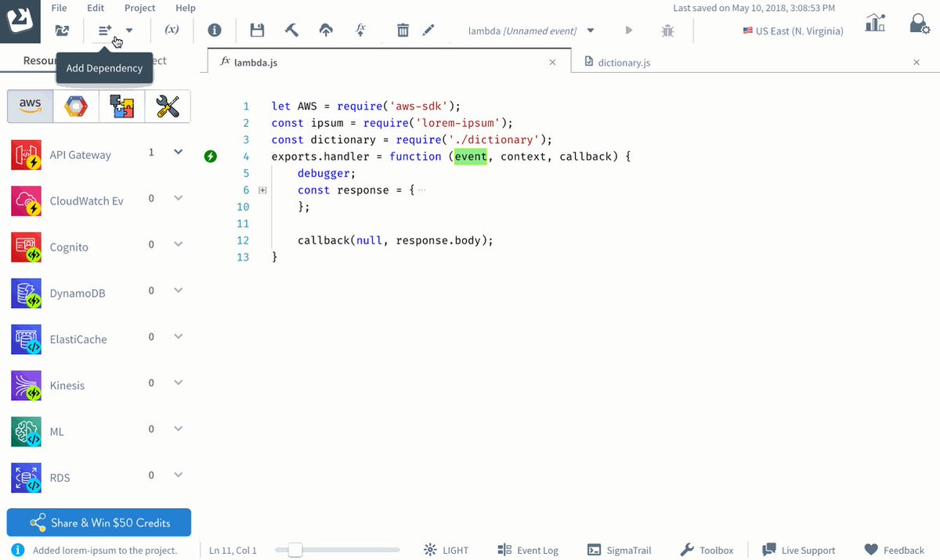Expand the ML chevron

click(178, 429)
